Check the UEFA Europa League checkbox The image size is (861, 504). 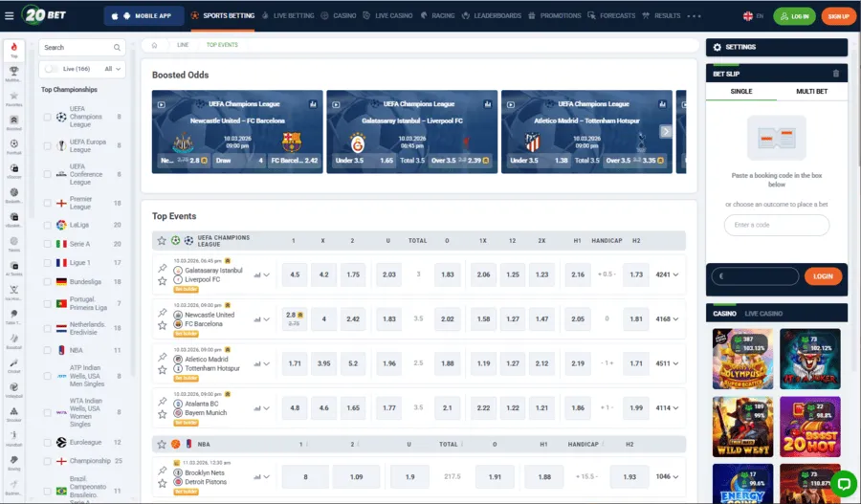point(47,145)
